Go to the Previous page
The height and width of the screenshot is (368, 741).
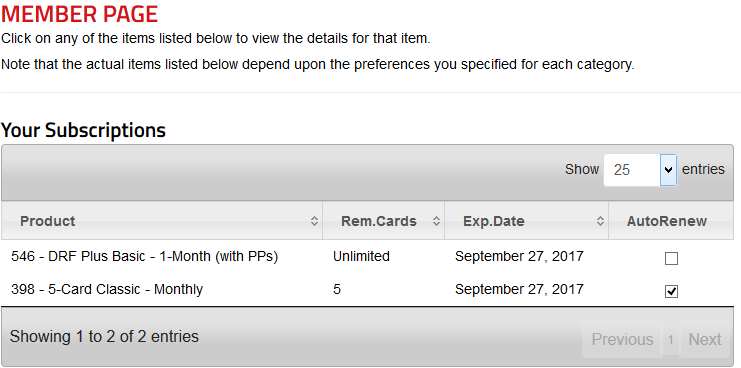tap(622, 339)
